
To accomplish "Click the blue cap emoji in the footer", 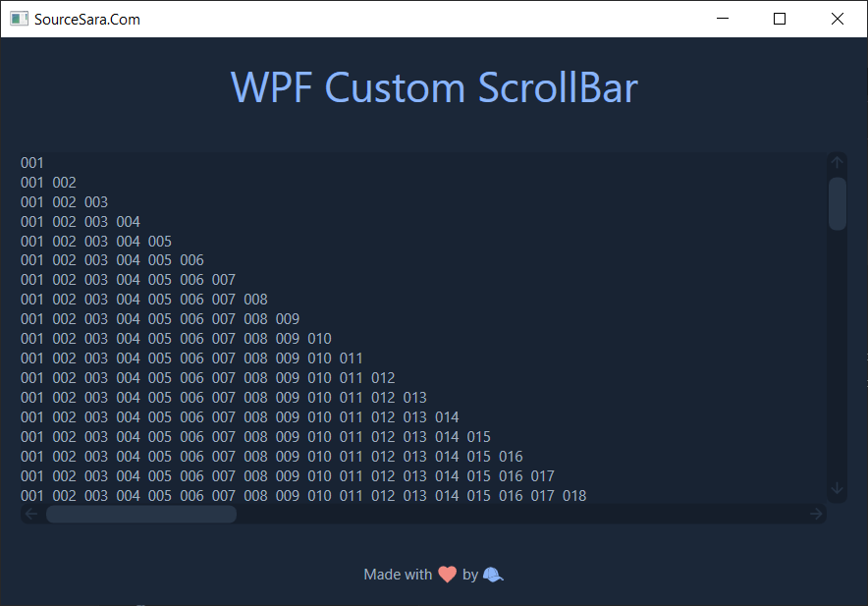I will tap(492, 575).
